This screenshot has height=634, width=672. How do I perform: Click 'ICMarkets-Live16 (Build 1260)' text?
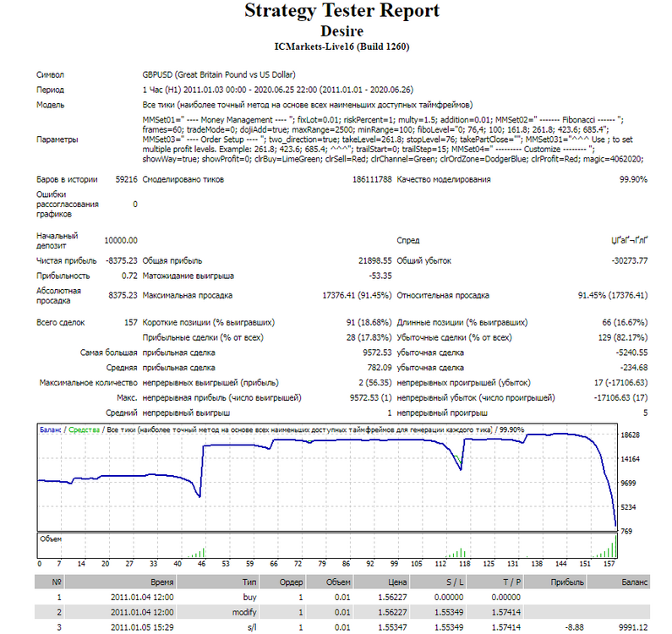coord(341,46)
